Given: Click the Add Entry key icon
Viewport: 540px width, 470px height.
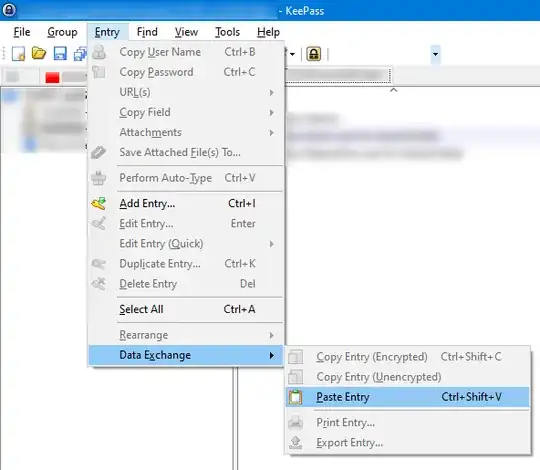Looking at the screenshot, I should pos(99,203).
